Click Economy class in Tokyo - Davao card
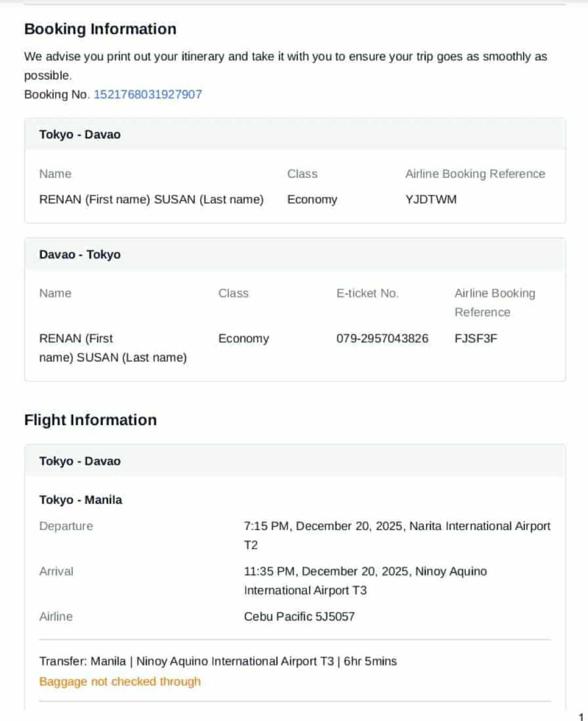588x721 pixels. (x=312, y=200)
